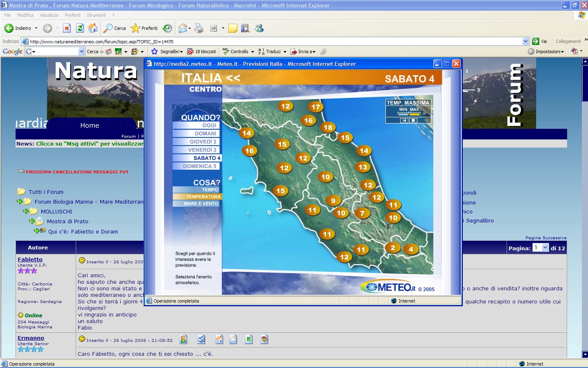Viewport: 588px width, 368px height.
Task: Open the Research books icon
Action: click(245, 28)
